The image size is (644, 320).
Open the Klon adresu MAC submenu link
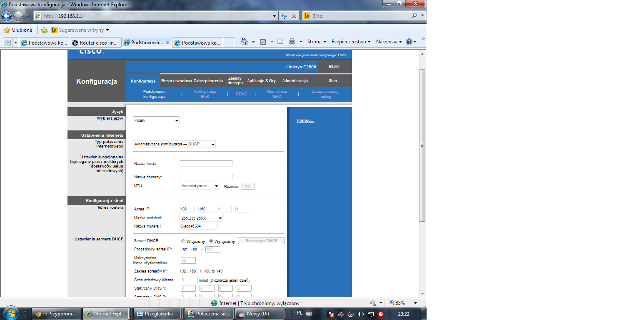click(x=277, y=94)
